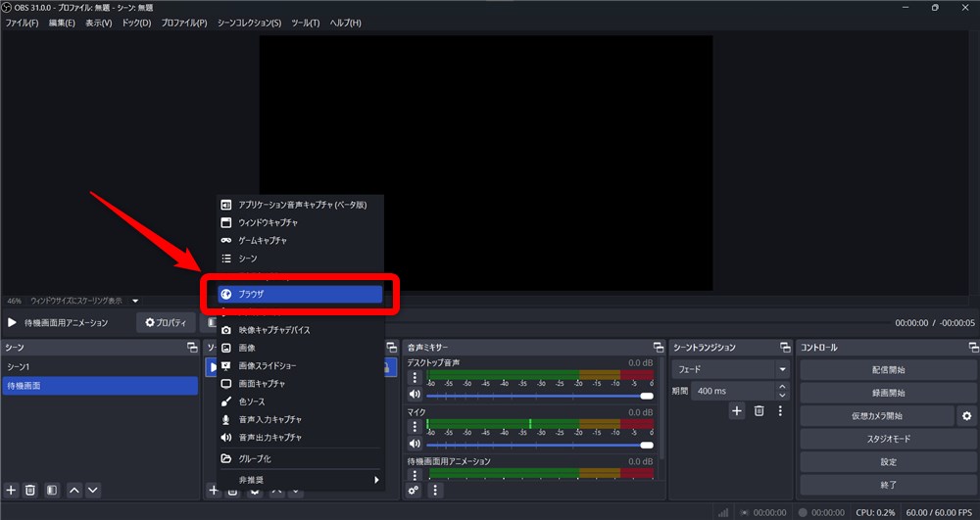Decrease transition duration with down stepper
The width and height of the screenshot is (980, 520).
click(x=782, y=396)
